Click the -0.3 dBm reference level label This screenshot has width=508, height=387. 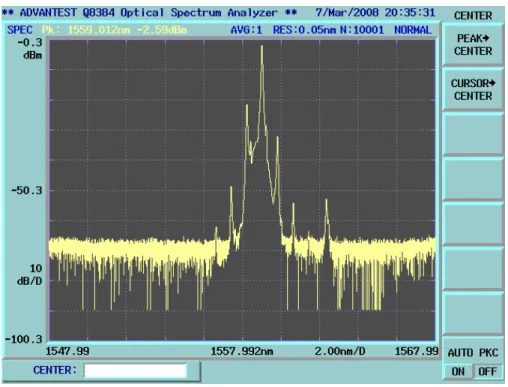click(x=31, y=48)
